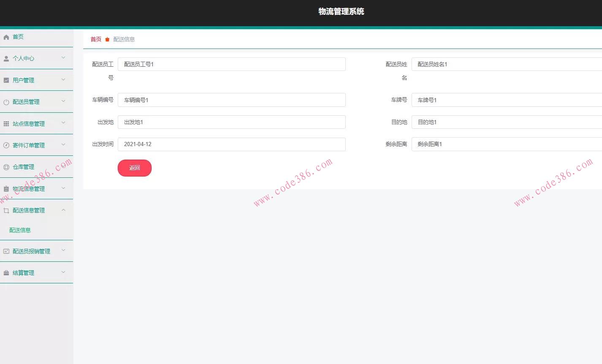Expand the 站点信息管理 chevron
The width and height of the screenshot is (602, 364).
coord(63,123)
